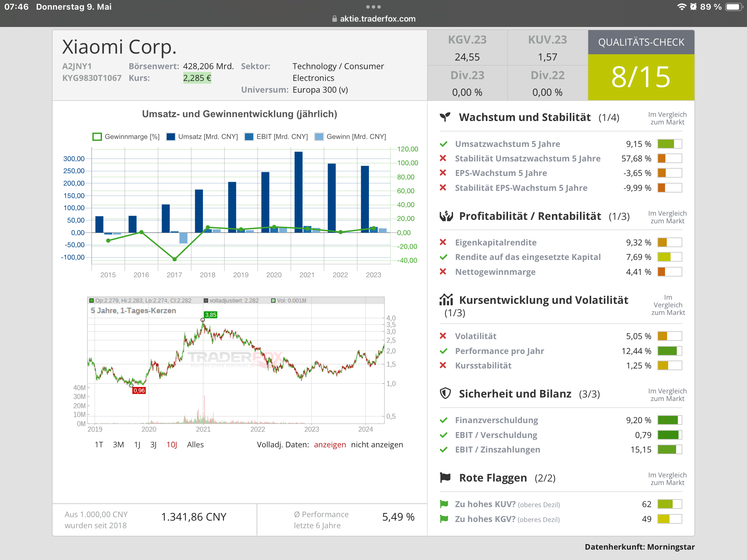747x560 pixels.
Task: Click the ISIN KYG9830T1067
Action: (92, 78)
